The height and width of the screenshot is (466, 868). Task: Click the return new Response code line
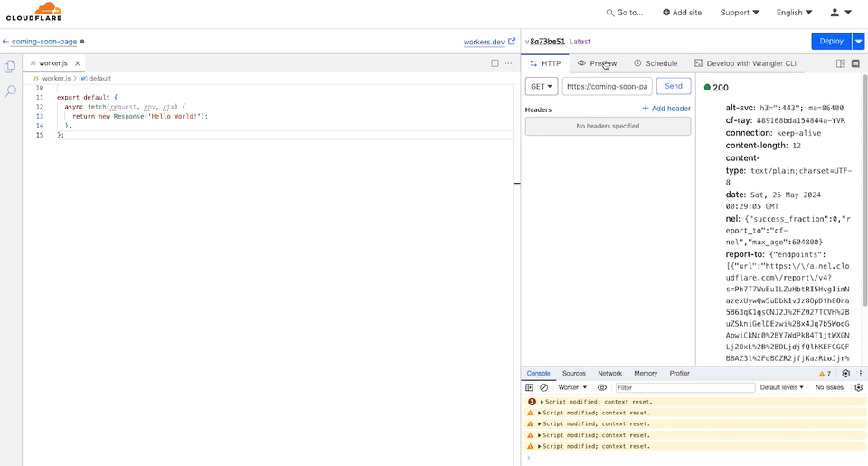(x=140, y=117)
